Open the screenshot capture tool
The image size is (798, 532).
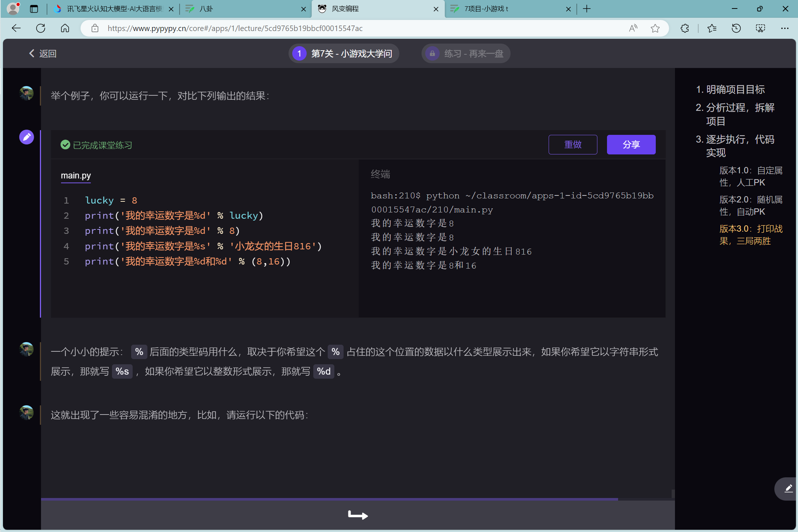click(760, 28)
